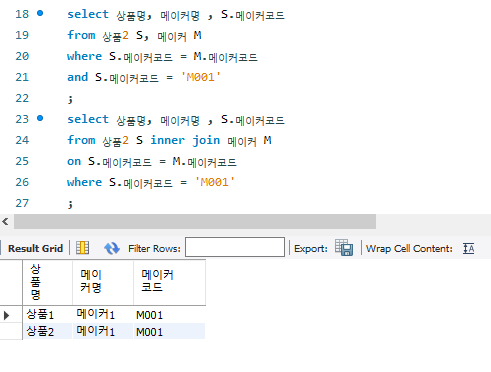Click the Result Grid form editor icon

click(82, 248)
